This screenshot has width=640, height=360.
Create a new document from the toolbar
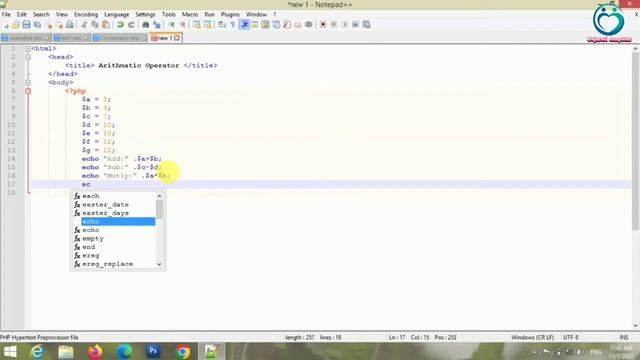(x=6, y=24)
